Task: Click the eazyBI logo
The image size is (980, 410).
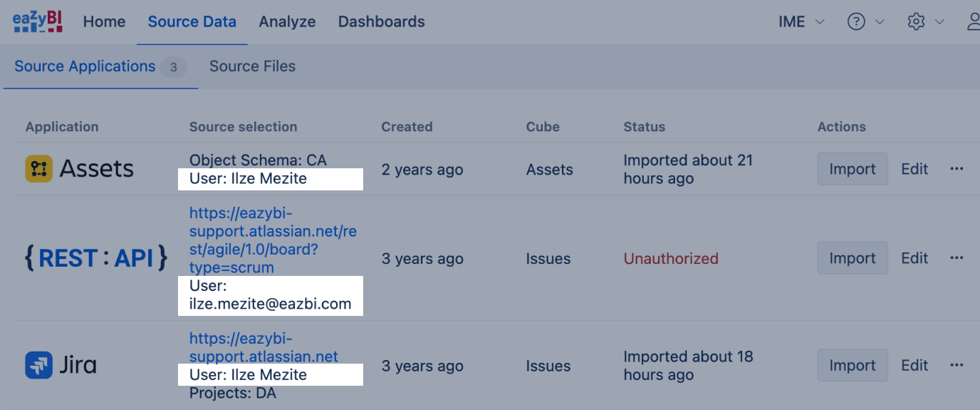Action: pos(38,21)
